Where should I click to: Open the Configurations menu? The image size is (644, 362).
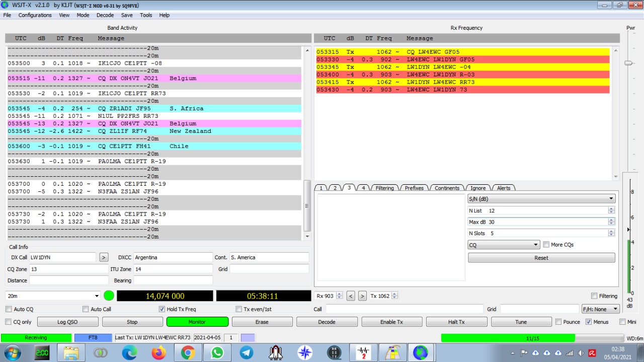pos(35,15)
